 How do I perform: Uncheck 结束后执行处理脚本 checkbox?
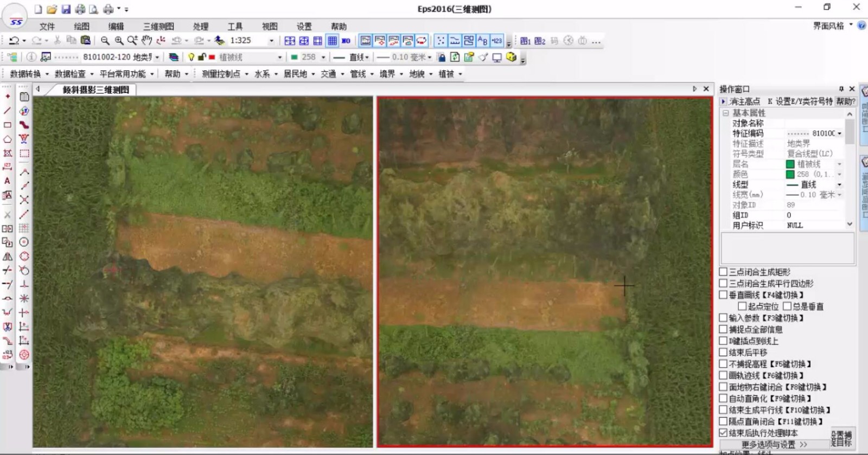pos(723,433)
